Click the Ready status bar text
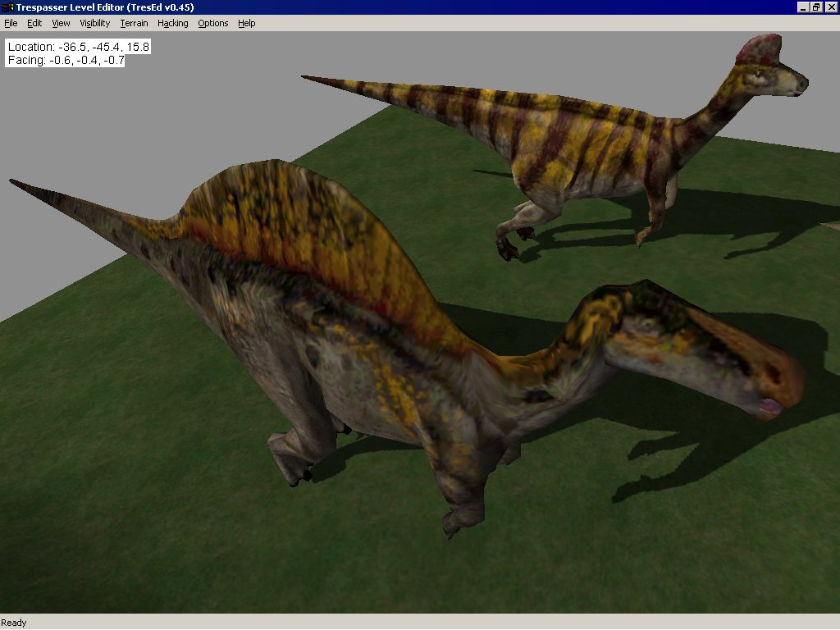 pyautogui.click(x=14, y=623)
